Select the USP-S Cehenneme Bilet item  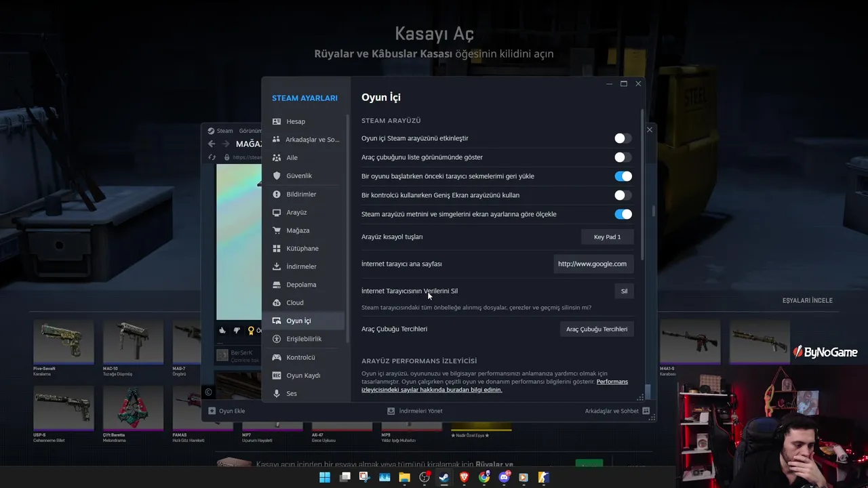(x=64, y=408)
